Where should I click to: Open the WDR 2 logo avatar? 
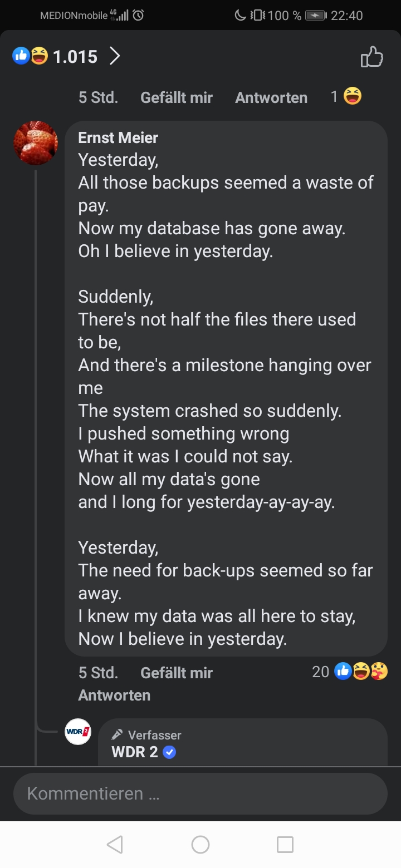[78, 731]
